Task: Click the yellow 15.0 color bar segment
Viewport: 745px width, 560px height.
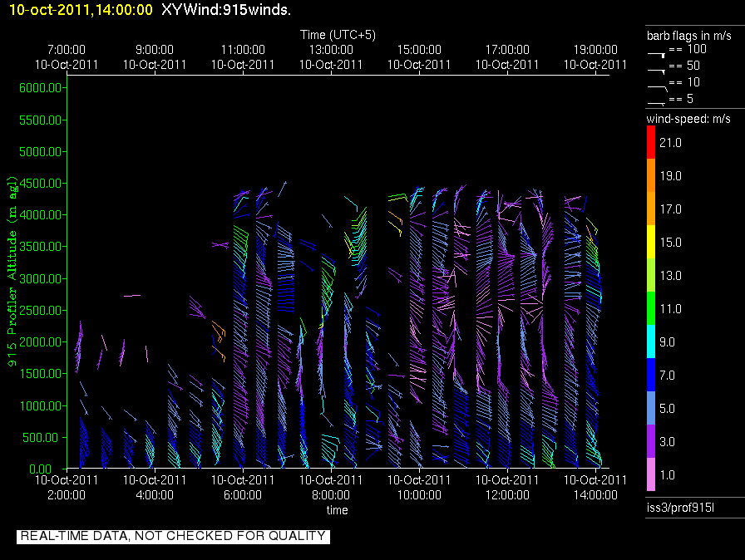Action: point(651,242)
